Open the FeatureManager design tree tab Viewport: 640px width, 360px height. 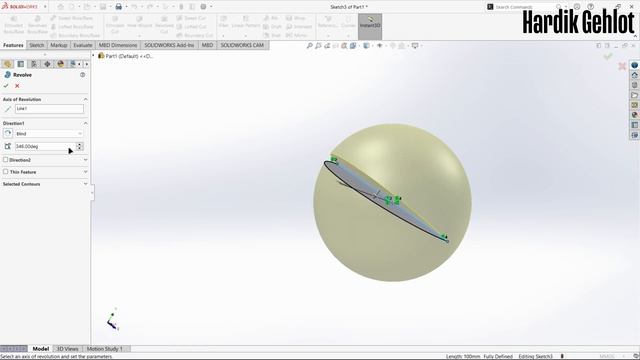7,64
